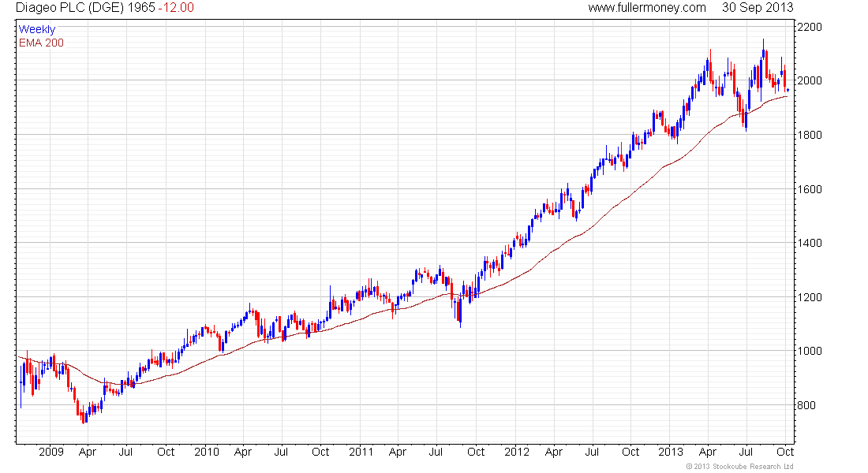Click the '2011' year label on time axis
Screen dimensions: 868x473
point(361,452)
